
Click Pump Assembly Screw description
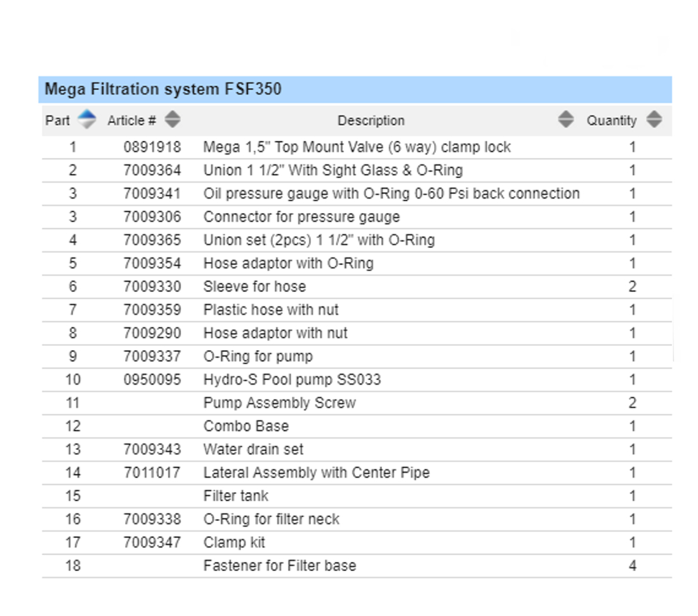(280, 403)
